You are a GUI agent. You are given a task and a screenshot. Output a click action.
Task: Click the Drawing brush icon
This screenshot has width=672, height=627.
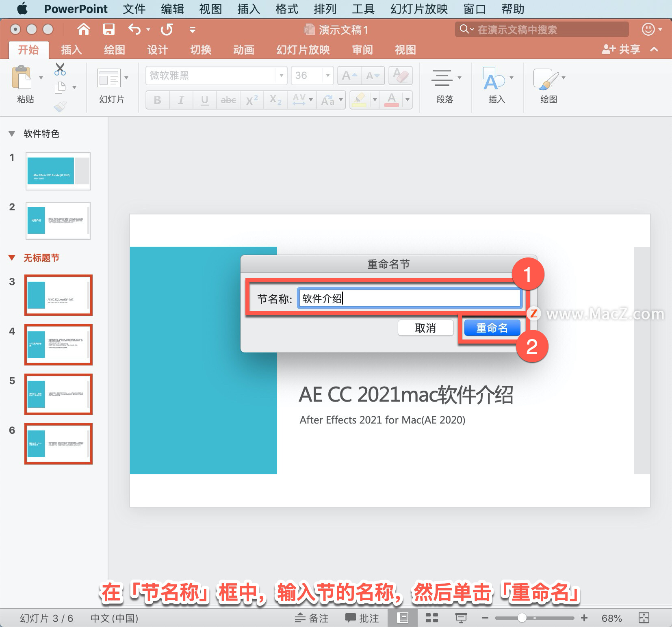(546, 79)
